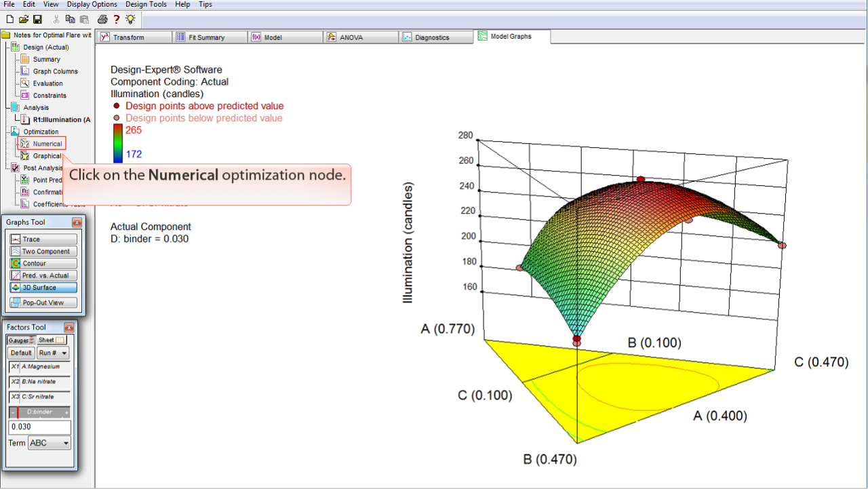Open the Edit menu

tap(29, 4)
